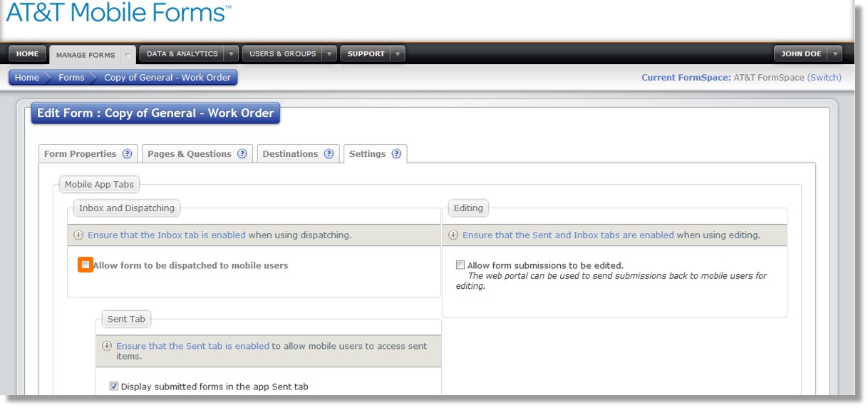Click info icon in Editing notice

(x=454, y=235)
